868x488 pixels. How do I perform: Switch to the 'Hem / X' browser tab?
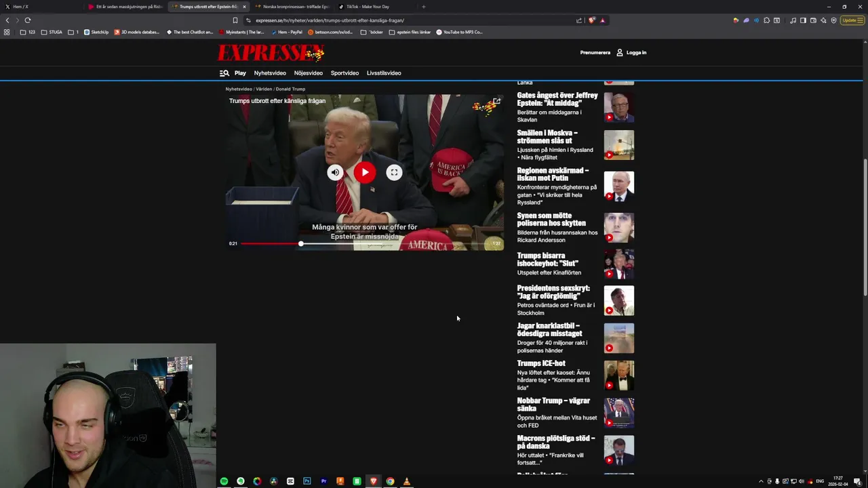click(x=41, y=7)
